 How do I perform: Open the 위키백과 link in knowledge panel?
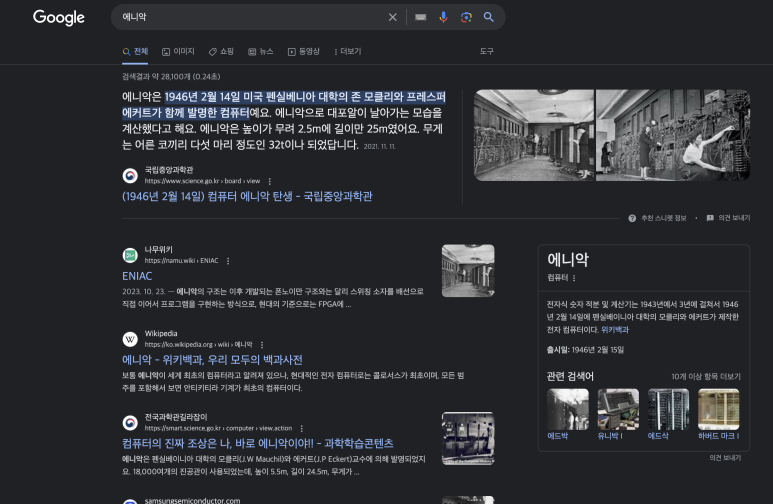click(615, 330)
